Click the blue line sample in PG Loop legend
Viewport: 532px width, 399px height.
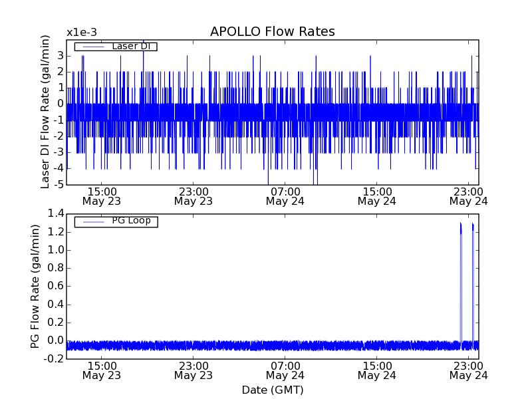point(92,221)
